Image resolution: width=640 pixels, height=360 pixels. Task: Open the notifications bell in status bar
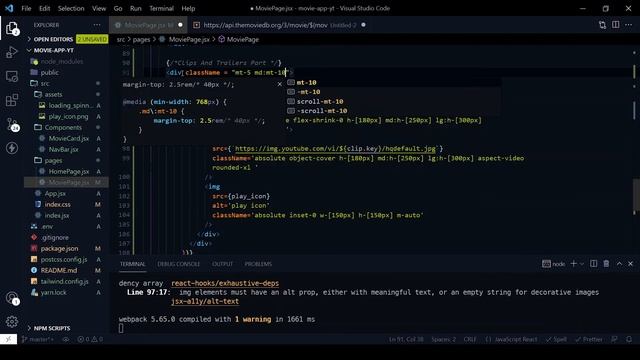point(629,339)
